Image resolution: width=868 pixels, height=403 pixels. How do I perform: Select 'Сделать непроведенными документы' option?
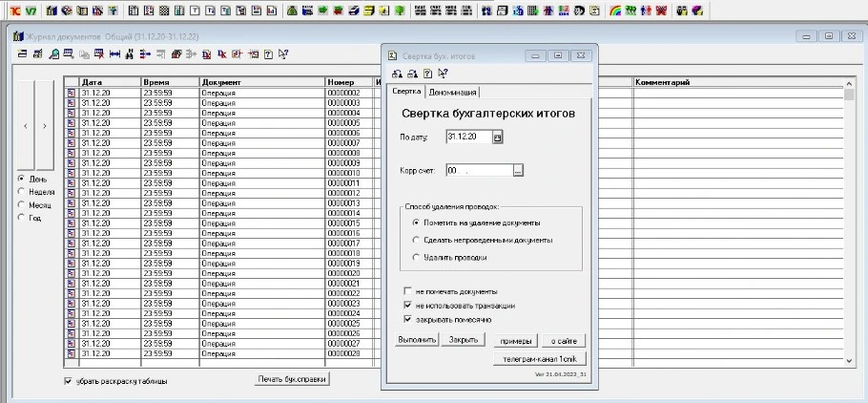pos(416,240)
